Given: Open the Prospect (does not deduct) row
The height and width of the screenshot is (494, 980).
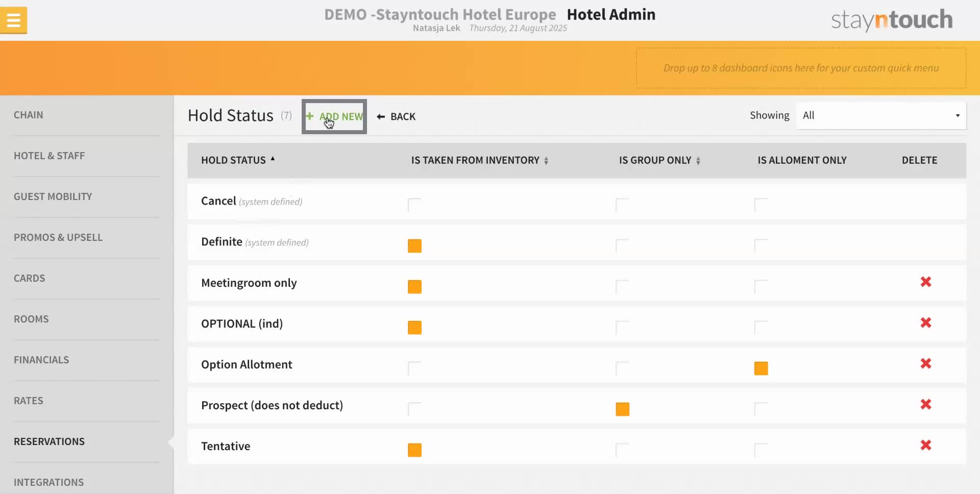Looking at the screenshot, I should 577,406.
